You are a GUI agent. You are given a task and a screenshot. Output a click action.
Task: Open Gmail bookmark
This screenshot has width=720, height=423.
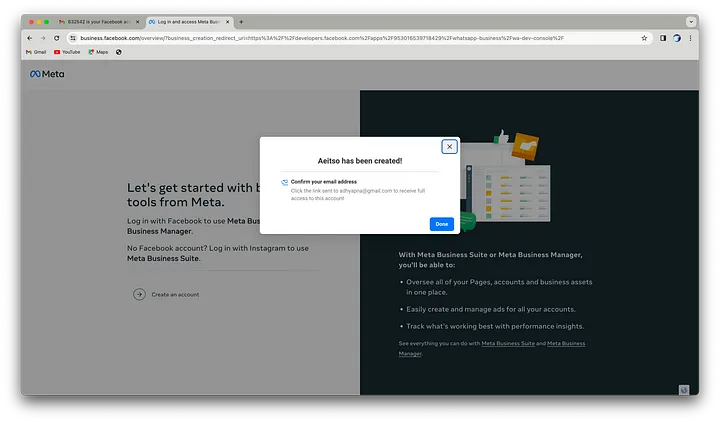36,52
